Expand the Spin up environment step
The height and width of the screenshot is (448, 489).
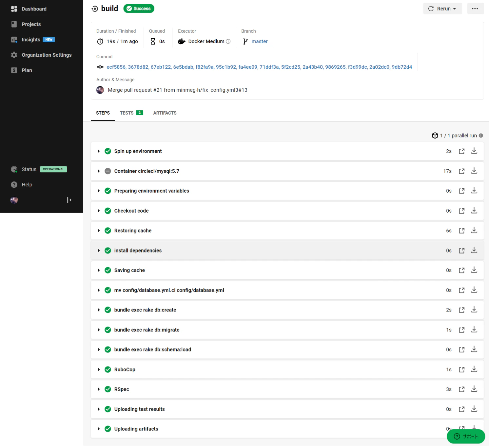click(x=99, y=151)
